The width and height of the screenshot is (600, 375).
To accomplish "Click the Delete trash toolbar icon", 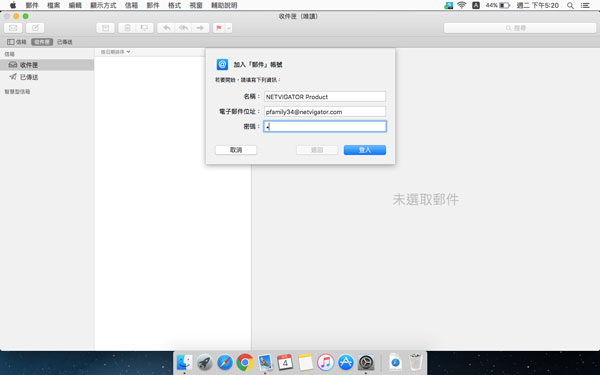I will (x=127, y=28).
